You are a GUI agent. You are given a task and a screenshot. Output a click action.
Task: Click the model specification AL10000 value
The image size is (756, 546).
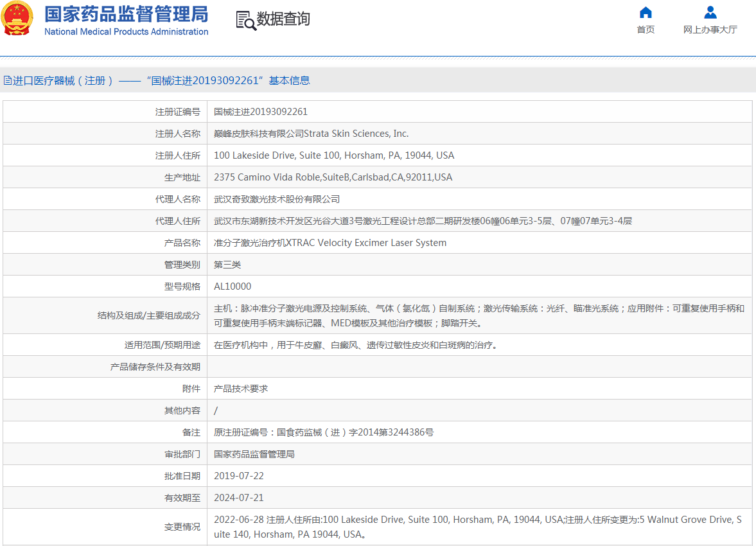[233, 286]
